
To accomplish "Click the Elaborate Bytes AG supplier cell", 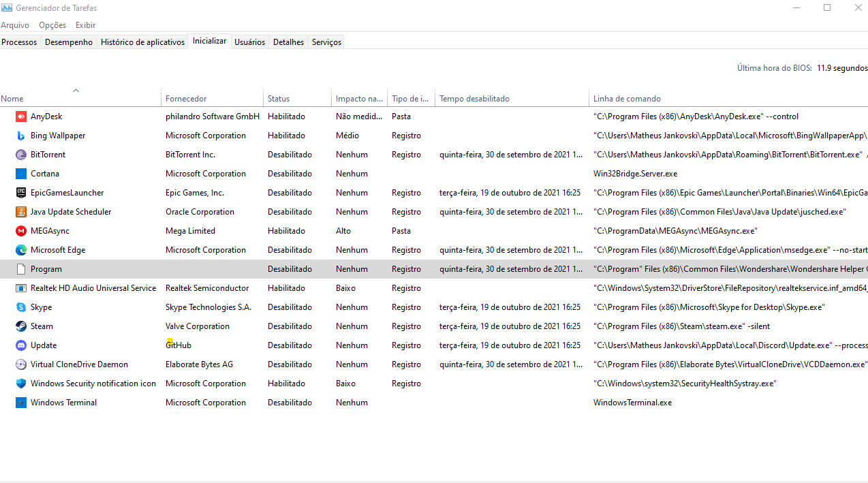I will pyautogui.click(x=199, y=364).
